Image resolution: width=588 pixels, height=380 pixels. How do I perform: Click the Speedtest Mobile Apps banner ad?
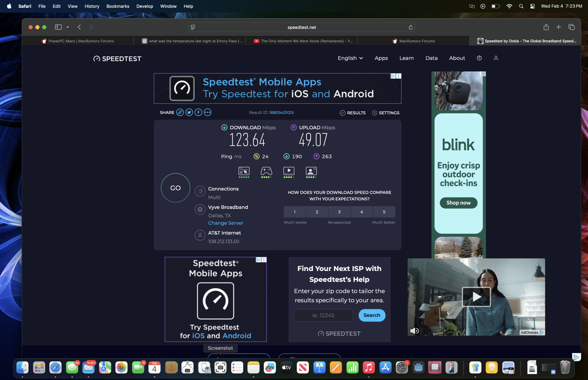[x=278, y=88]
